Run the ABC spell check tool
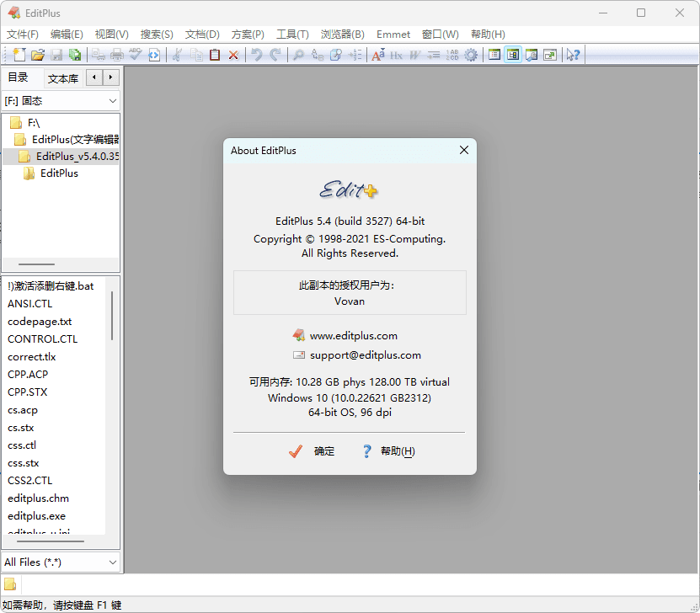Viewport: 700px width, 613px height. pyautogui.click(x=136, y=55)
